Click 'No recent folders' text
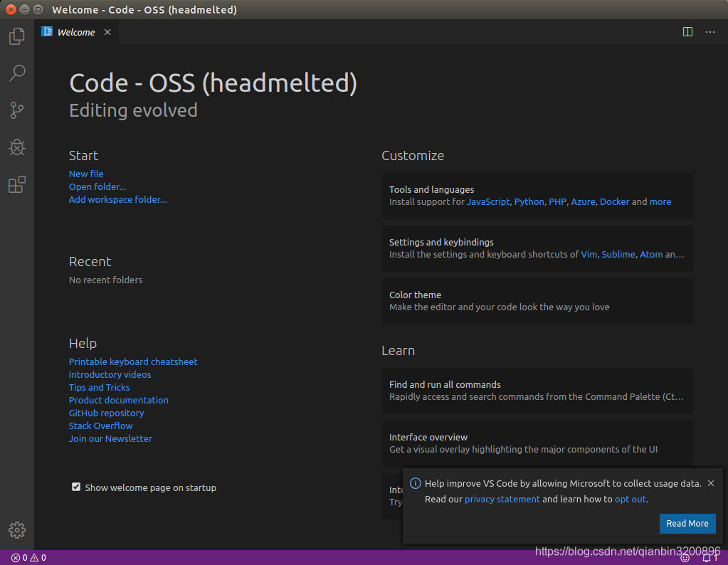 105,280
